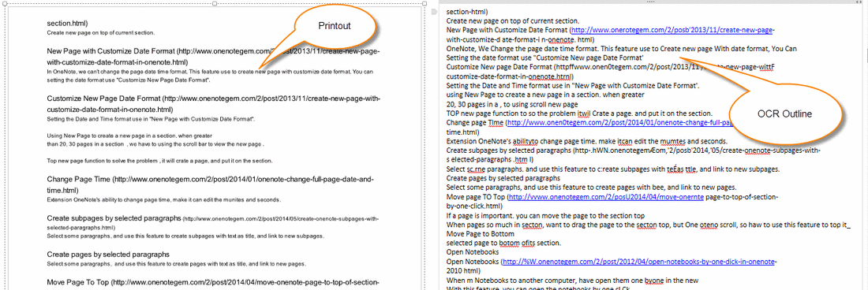Click "Change Page Time" heading in printout
Image resolution: width=868 pixels, height=290 pixels.
tap(79, 180)
